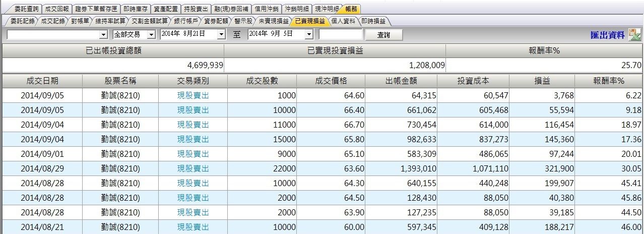Click 現股賣出 in the 2014/08/21 row
The width and height of the screenshot is (644, 234).
[193, 227]
